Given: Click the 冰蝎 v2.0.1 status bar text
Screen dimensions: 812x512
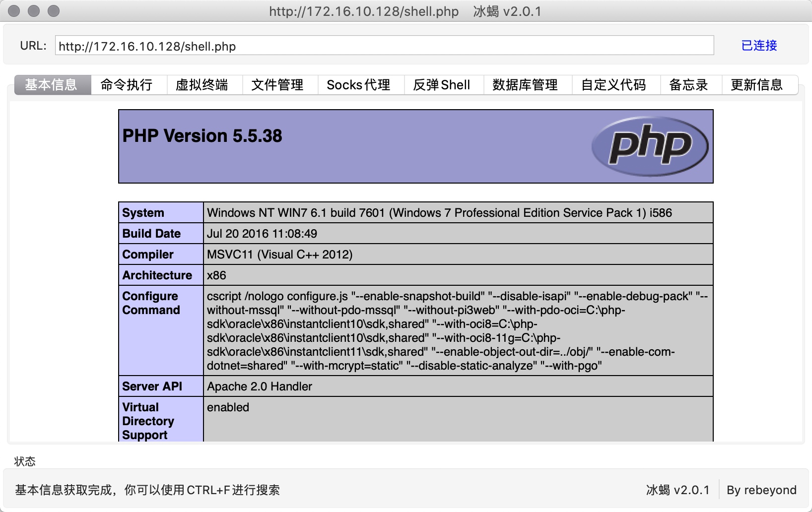Looking at the screenshot, I should tap(677, 490).
